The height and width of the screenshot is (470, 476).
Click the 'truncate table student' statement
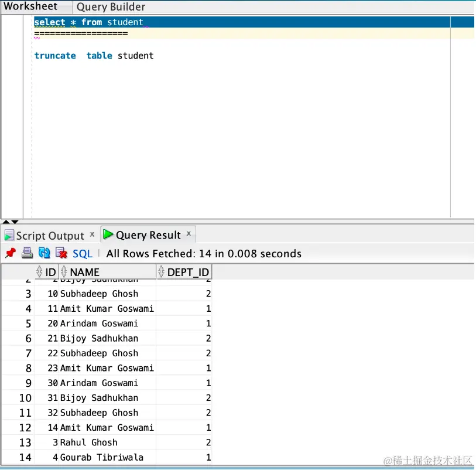(94, 56)
